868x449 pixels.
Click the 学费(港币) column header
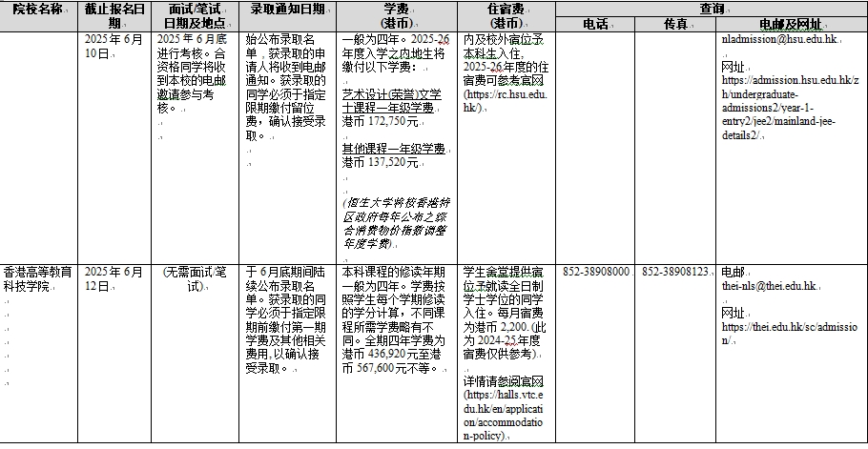(x=398, y=16)
